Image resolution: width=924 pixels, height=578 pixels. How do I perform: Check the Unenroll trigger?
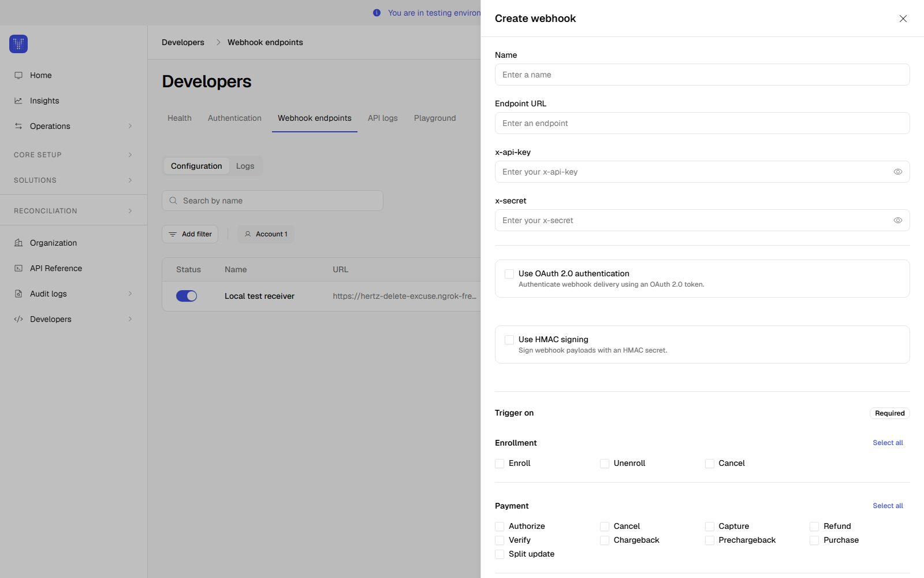605,464
